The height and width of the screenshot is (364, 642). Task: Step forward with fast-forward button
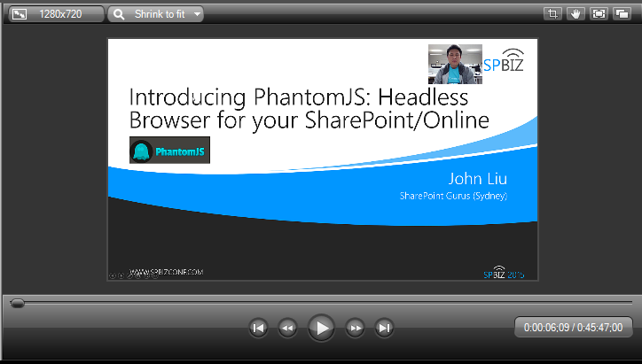355,328
